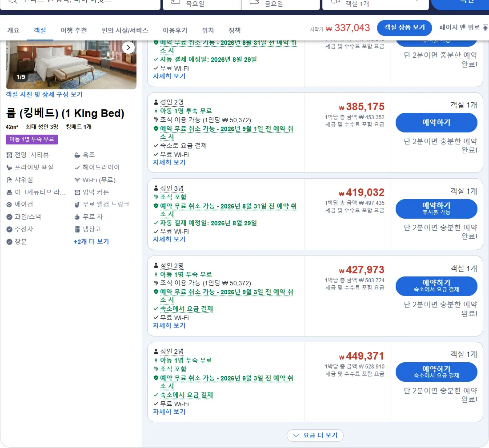Click the ₩419,032 price
The height and width of the screenshot is (448, 489).
[x=362, y=192]
